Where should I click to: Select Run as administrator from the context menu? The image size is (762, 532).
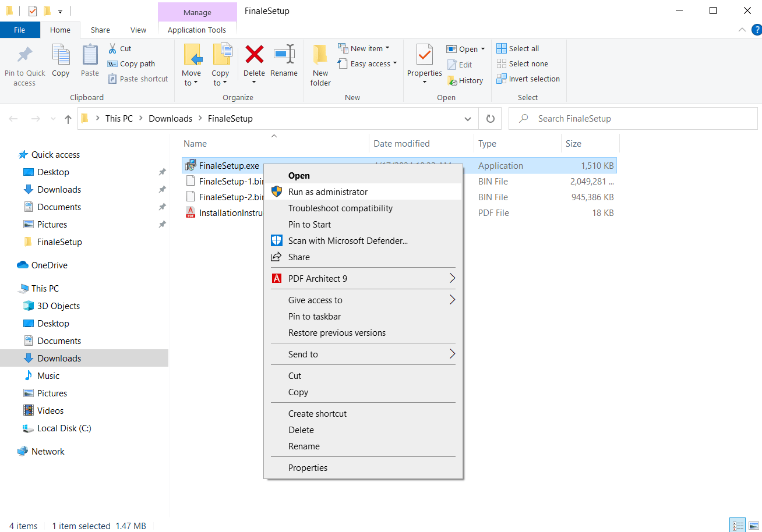tap(328, 191)
